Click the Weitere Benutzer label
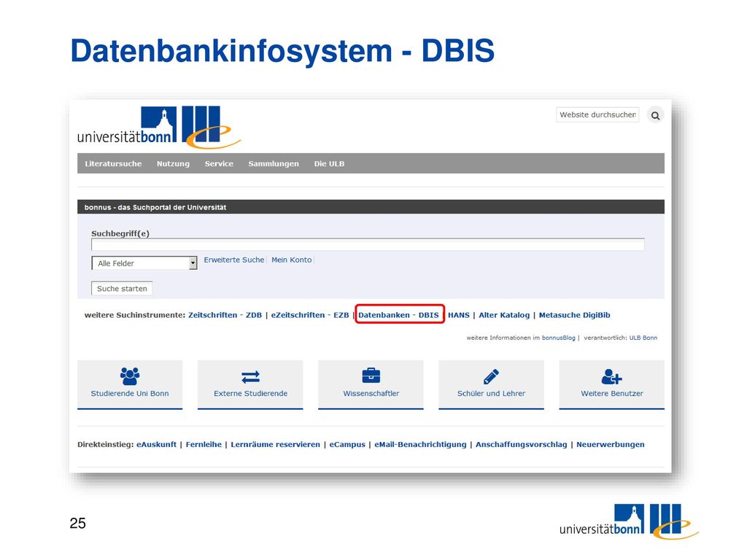The height and width of the screenshot is (560, 747). coord(612,394)
